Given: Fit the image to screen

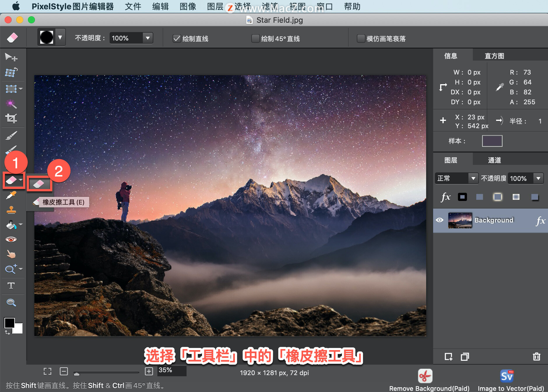Looking at the screenshot, I should pos(48,371).
